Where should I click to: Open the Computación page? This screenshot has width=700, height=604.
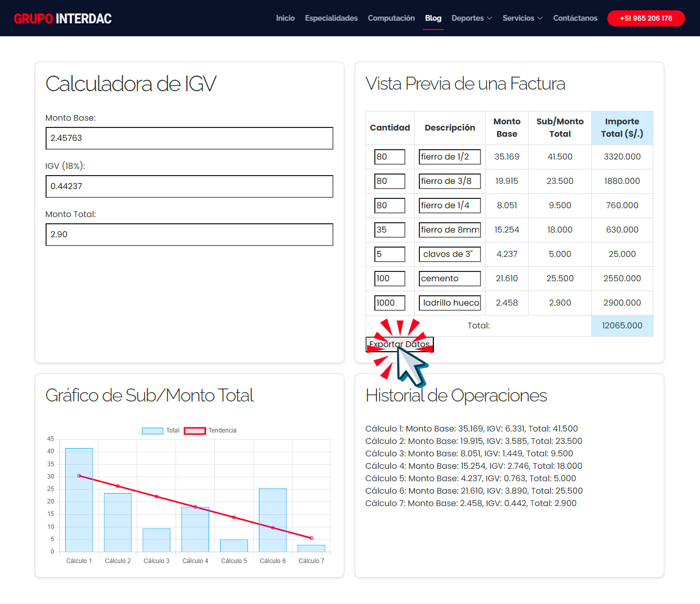point(391,18)
